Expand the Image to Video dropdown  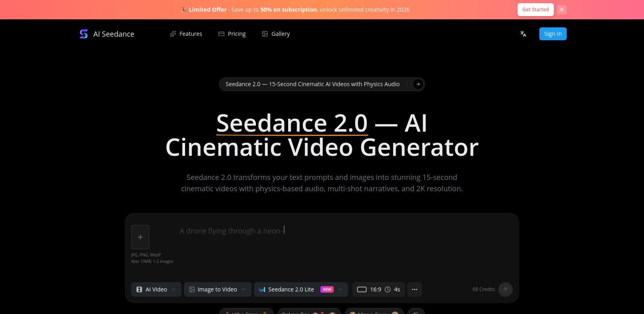218,289
